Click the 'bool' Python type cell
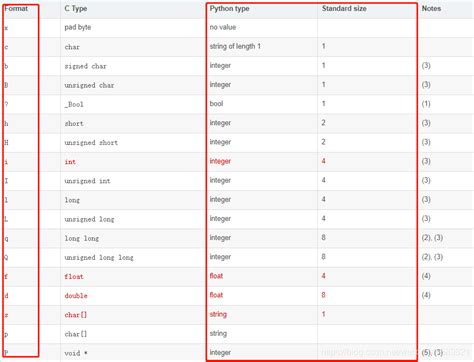 click(x=216, y=104)
